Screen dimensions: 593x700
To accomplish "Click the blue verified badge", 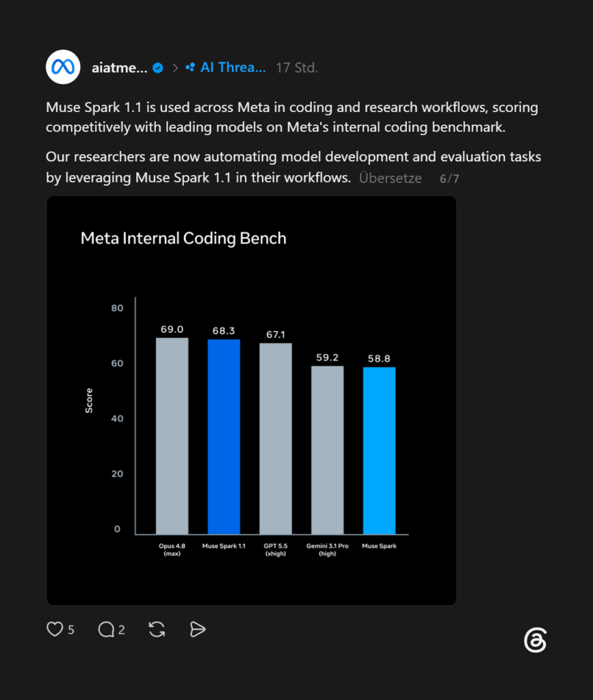I will (x=157, y=68).
